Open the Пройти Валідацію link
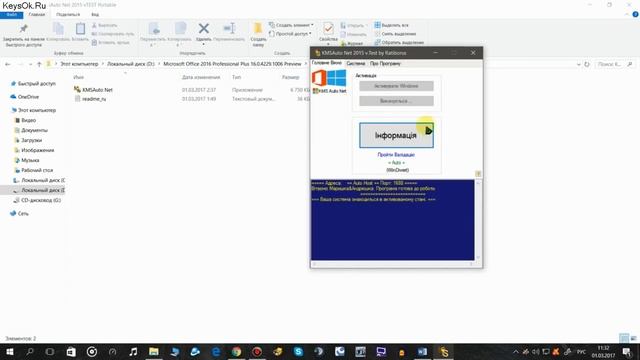The height and width of the screenshot is (360, 640). pyautogui.click(x=396, y=155)
